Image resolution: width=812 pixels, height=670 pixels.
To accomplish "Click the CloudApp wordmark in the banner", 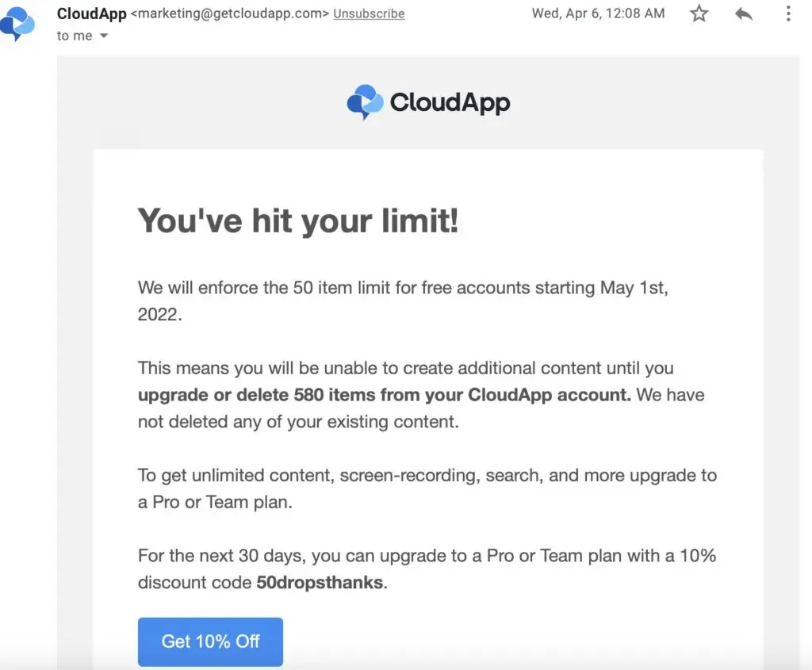I will (x=450, y=102).
